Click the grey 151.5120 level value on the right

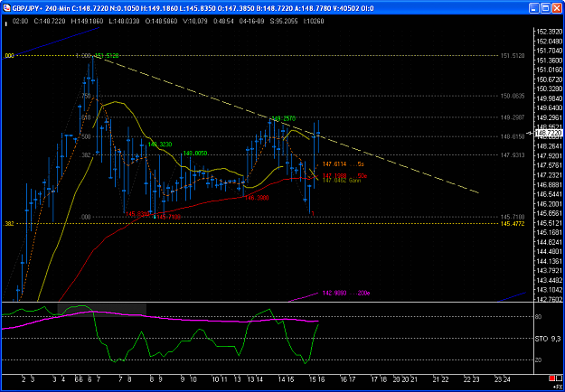pos(513,56)
